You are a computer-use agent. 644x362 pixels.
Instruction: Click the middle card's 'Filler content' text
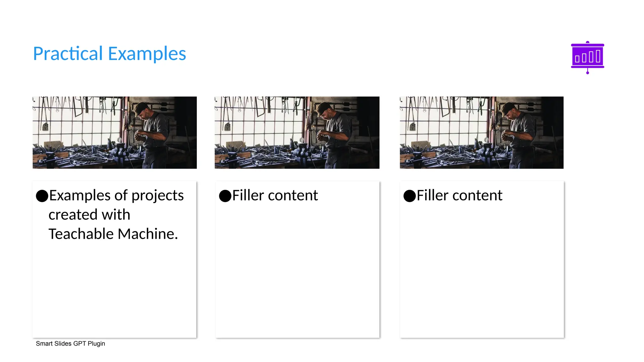[275, 195]
